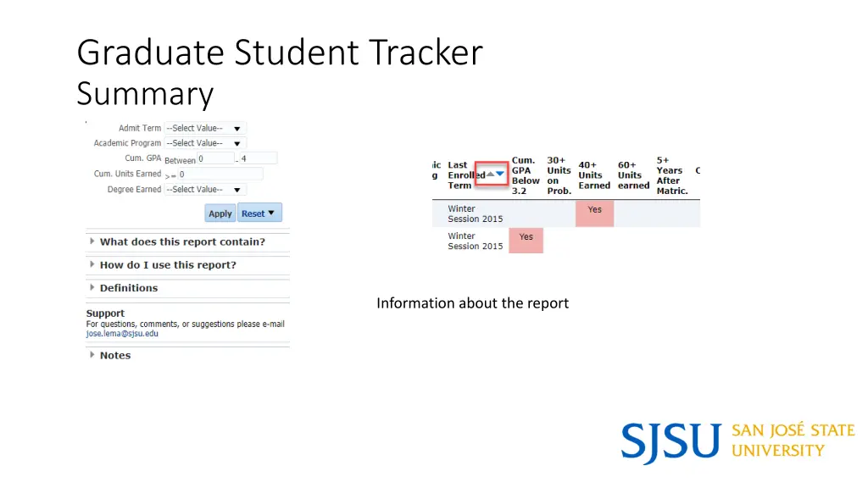Expand the Notes section
Image resolution: width=868 pixels, height=488 pixels.
(x=115, y=355)
